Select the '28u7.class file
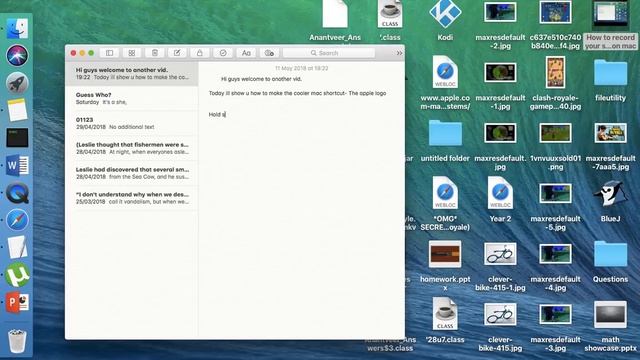The width and height of the screenshot is (640, 360). tap(445, 314)
